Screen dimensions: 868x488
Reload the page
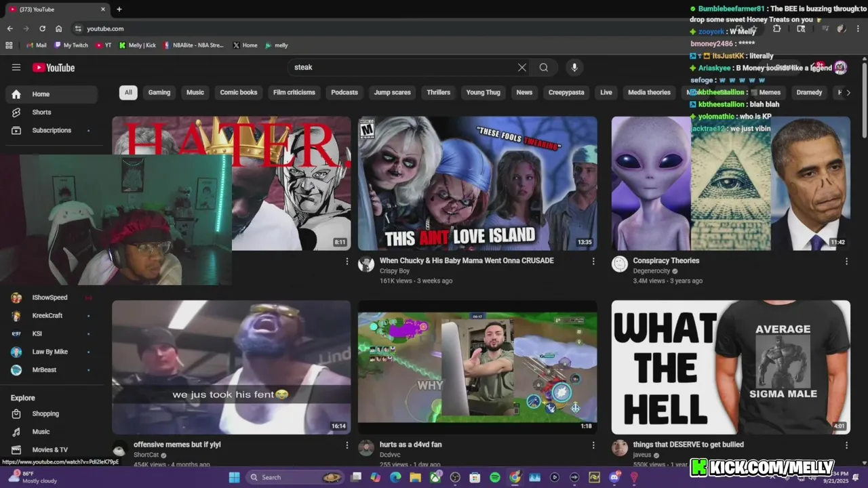pyautogui.click(x=42, y=28)
